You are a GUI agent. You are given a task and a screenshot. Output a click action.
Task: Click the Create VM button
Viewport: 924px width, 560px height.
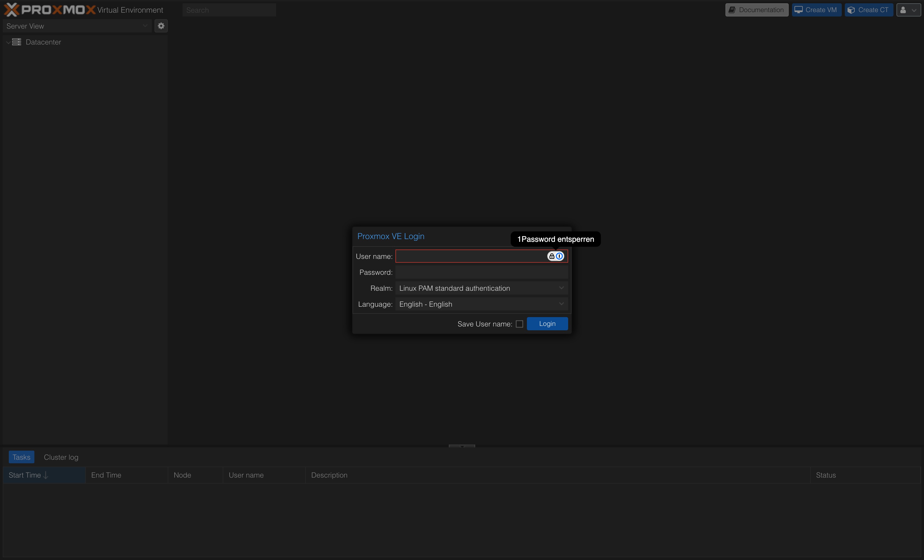pyautogui.click(x=816, y=10)
